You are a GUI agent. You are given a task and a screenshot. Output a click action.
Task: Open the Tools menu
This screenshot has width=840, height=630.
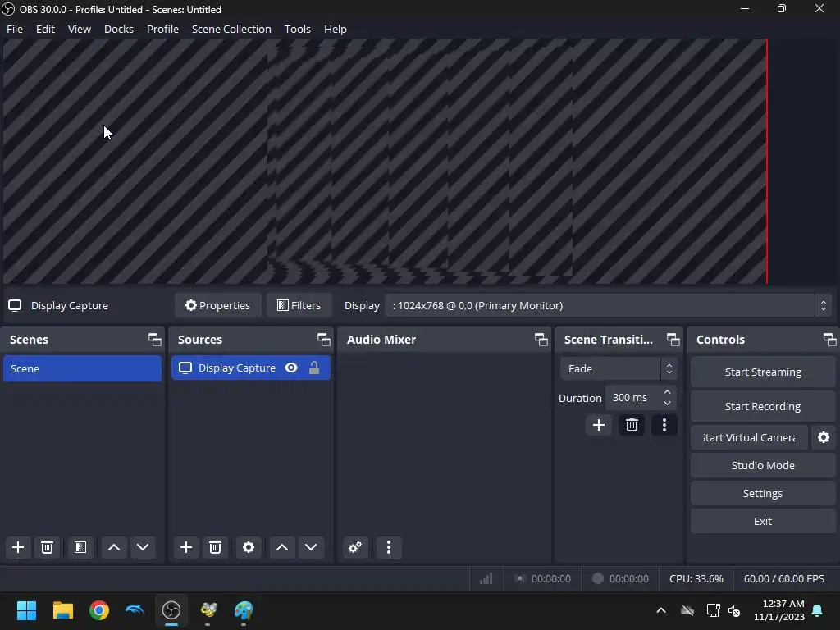[x=297, y=29]
